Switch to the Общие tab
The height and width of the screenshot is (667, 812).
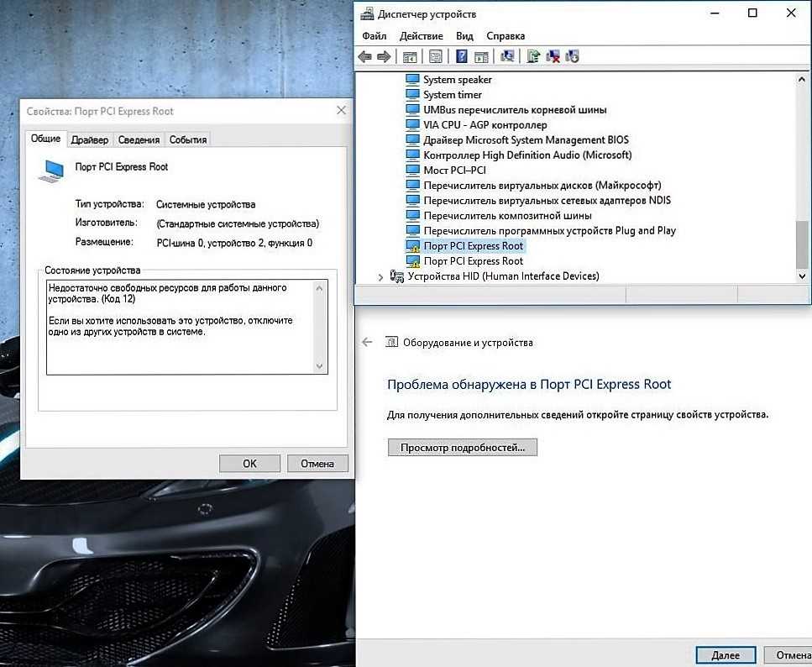[x=45, y=139]
